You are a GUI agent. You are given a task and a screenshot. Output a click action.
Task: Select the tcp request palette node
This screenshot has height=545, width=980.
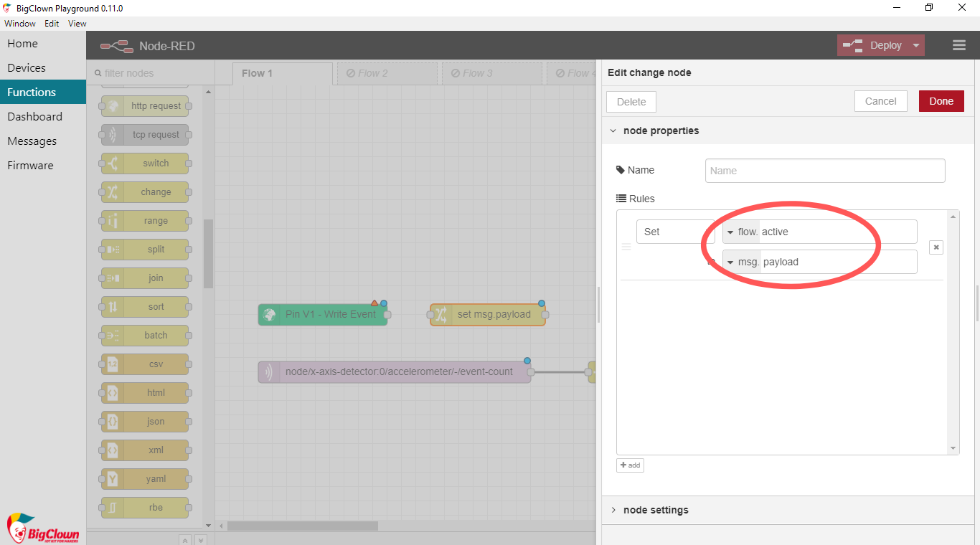click(x=145, y=135)
